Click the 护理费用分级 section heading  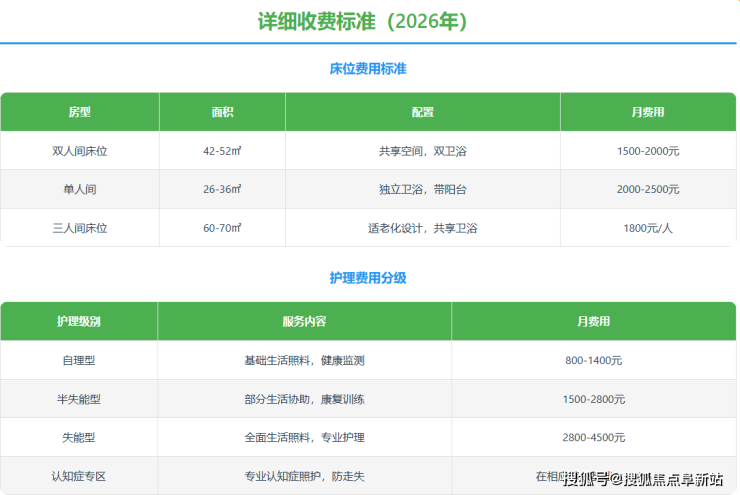368,278
